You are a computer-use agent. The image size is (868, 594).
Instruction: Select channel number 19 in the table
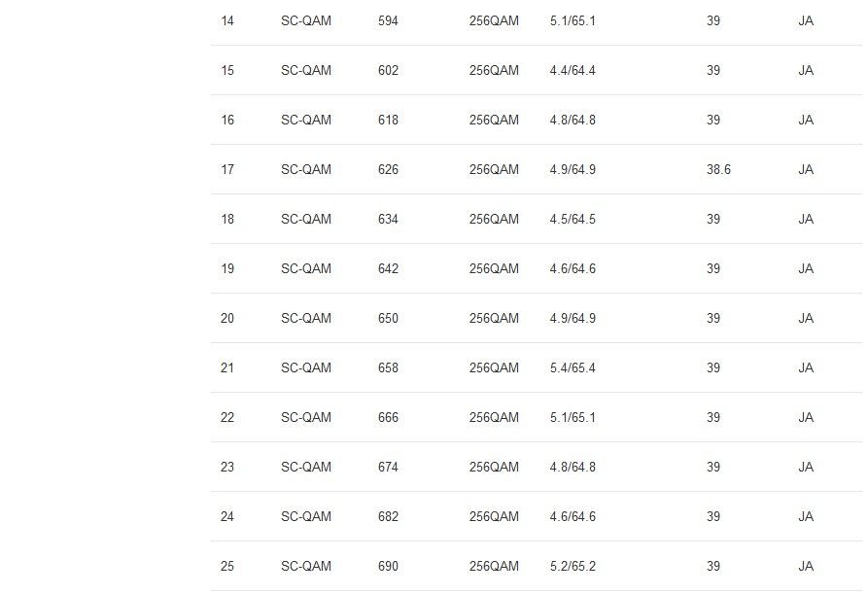(227, 268)
